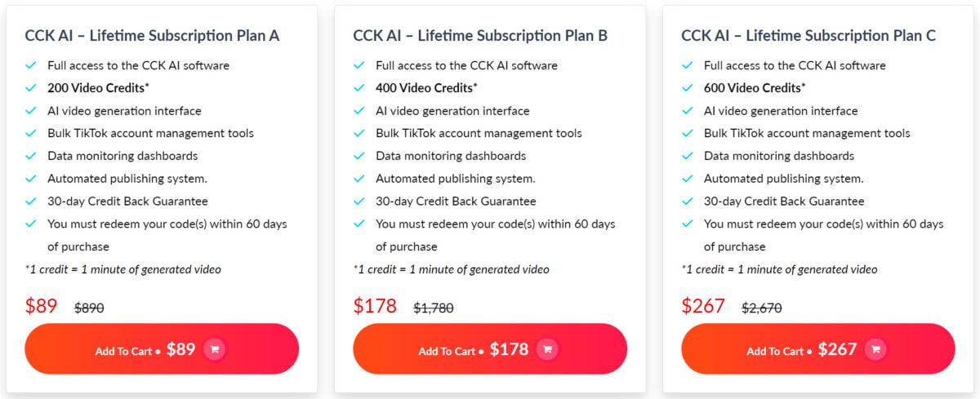This screenshot has width=980, height=399.
Task: Click the cart icon in Plan A button
Action: (x=215, y=349)
